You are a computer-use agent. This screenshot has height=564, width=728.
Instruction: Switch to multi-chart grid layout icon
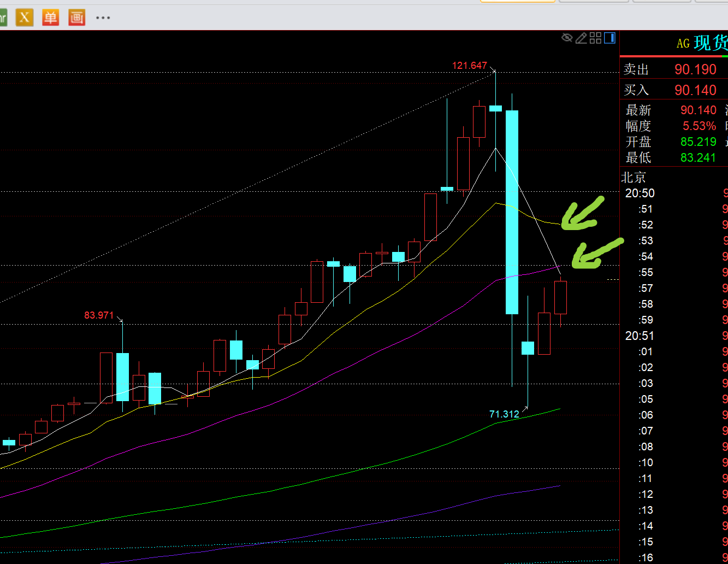click(595, 38)
